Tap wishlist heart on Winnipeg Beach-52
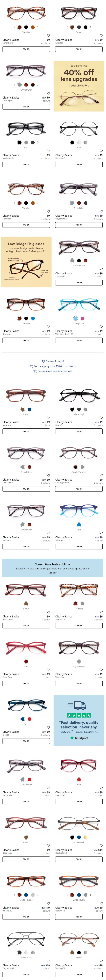 tap(101, 326)
